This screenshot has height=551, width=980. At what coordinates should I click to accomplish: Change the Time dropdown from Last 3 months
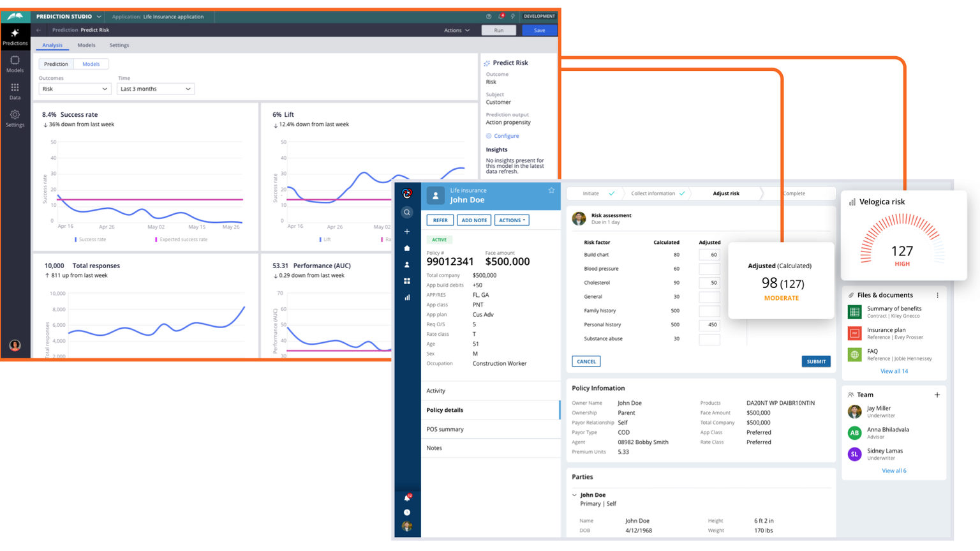[155, 89]
